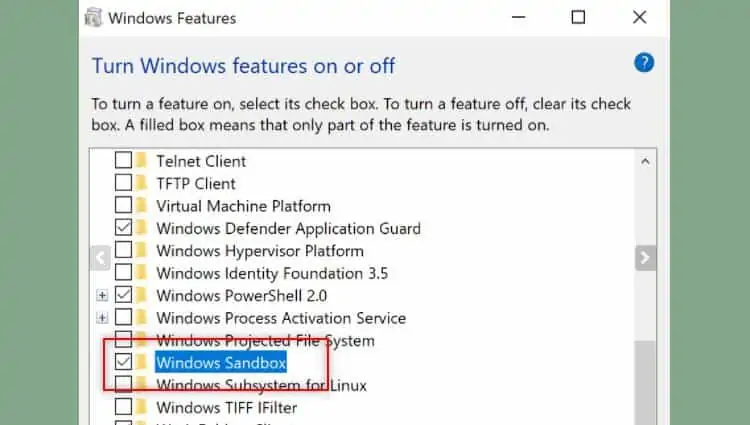Click the folder icon next to Virtual Machine Platform
The width and height of the screenshot is (750, 425).
coord(142,206)
